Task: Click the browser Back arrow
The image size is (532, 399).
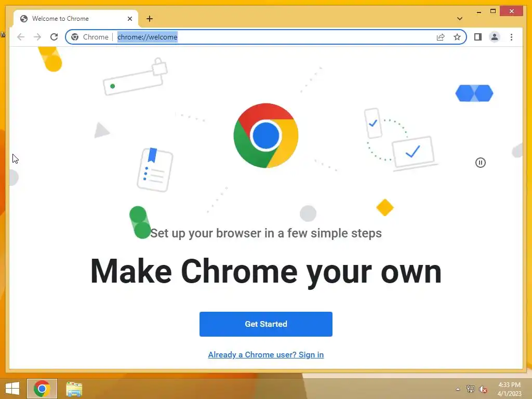Action: (21, 37)
